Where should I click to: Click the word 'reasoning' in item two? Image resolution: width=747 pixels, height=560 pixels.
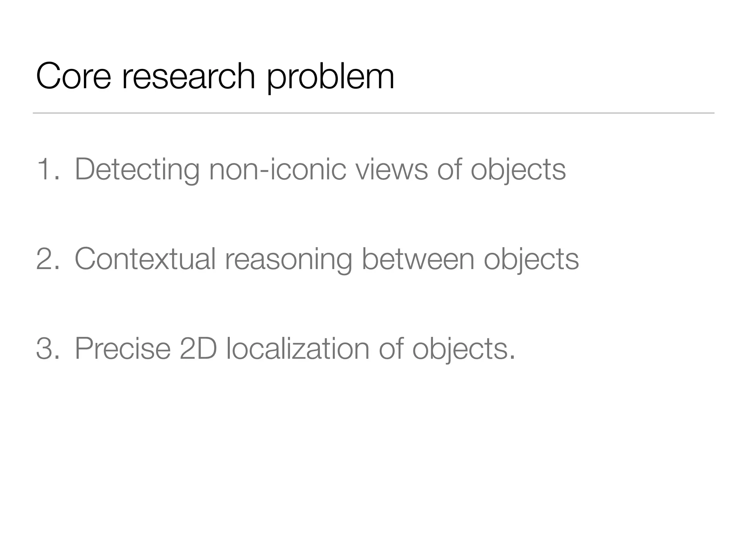pyautogui.click(x=289, y=260)
